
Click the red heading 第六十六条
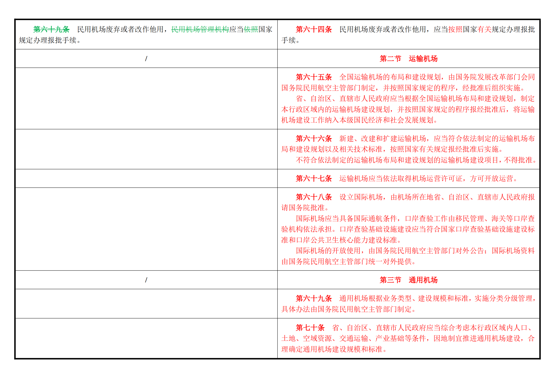click(314, 139)
